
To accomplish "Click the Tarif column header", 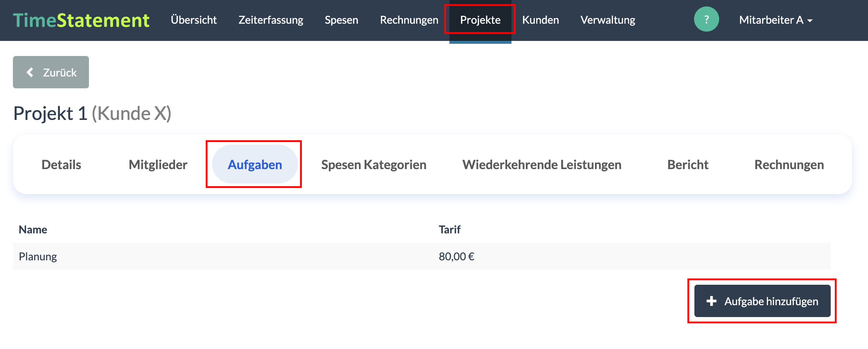I will pos(450,229).
